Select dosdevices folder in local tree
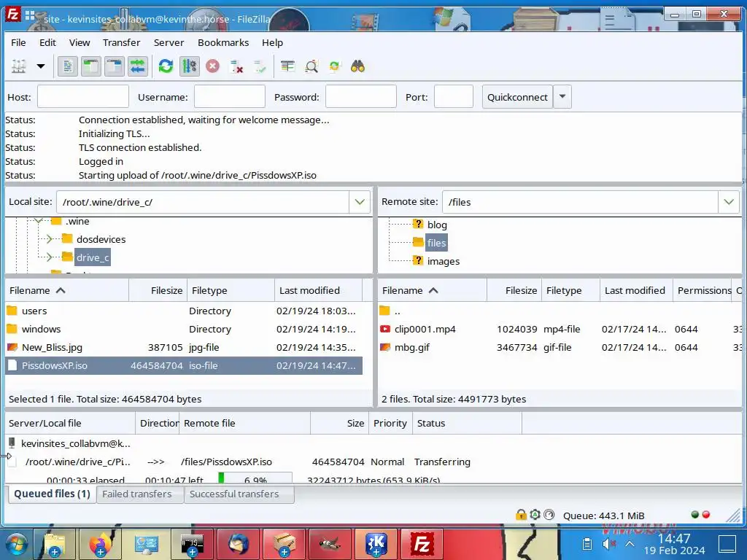 click(x=101, y=239)
